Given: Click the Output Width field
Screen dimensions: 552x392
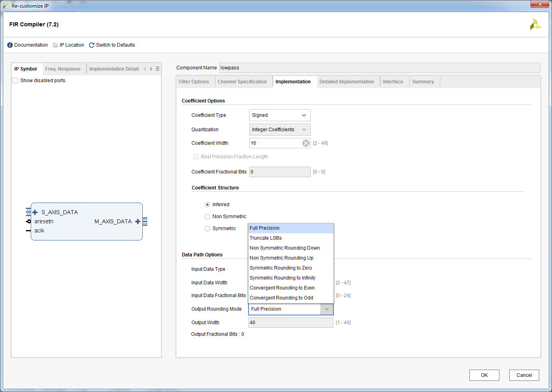Looking at the screenshot, I should tap(291, 323).
